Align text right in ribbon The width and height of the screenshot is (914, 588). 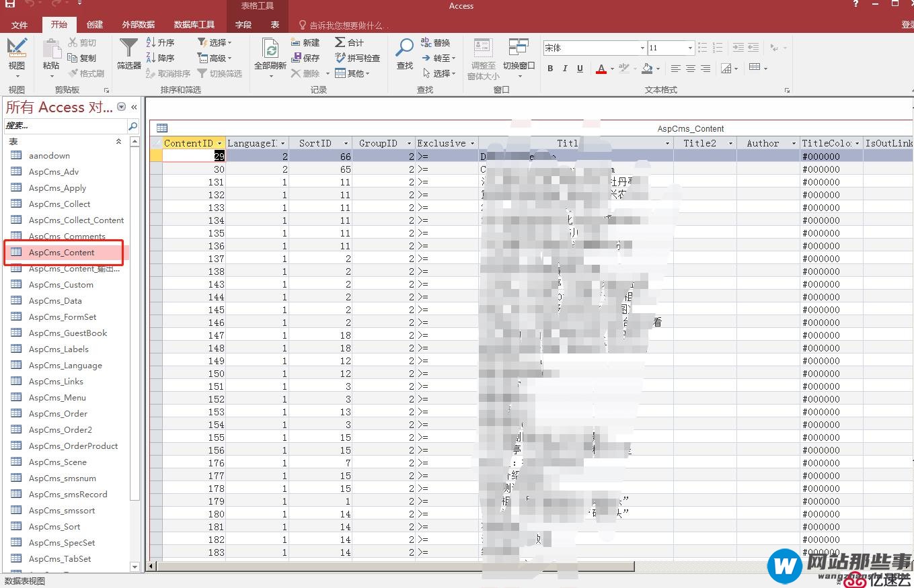click(x=706, y=69)
